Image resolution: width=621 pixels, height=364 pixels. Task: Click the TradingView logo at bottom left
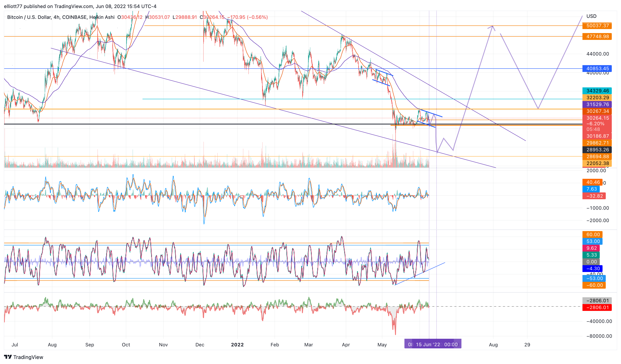23,357
